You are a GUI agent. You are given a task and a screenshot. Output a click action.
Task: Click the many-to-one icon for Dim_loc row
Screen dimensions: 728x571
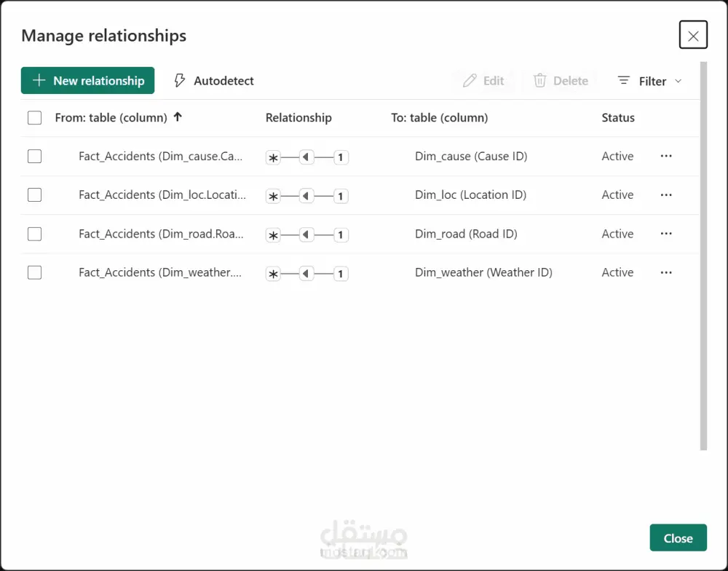pos(307,196)
